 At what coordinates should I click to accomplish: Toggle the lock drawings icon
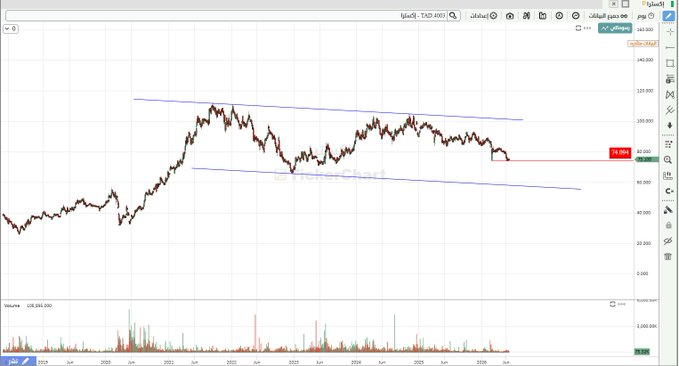coord(668,225)
